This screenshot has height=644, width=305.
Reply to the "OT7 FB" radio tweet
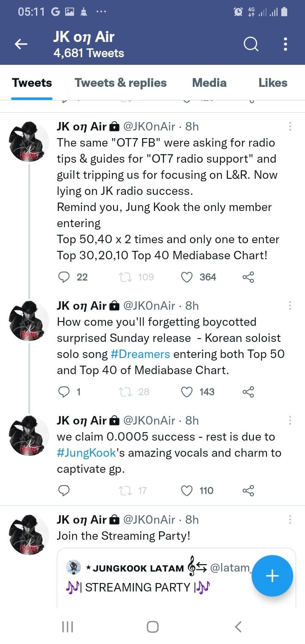coord(64,277)
